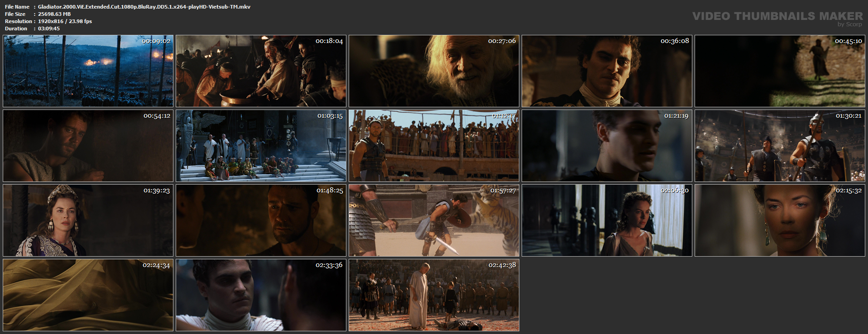Select the golden fabric thumbnail at 02:24:34
Viewport: 868px width, 334px height.
tap(88, 295)
